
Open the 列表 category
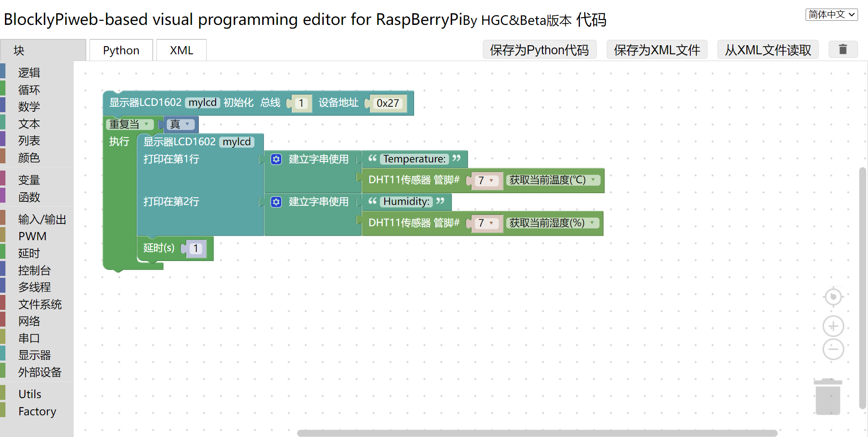(x=37, y=141)
